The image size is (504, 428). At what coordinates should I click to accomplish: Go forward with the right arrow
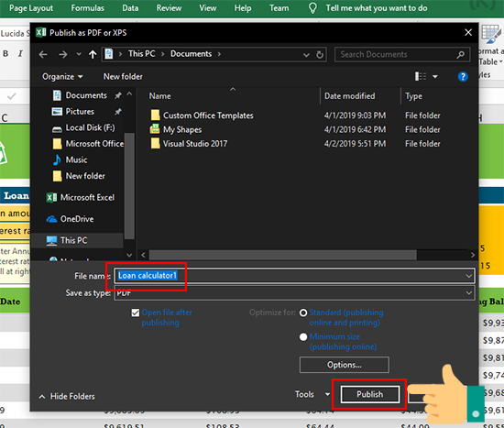click(63, 54)
